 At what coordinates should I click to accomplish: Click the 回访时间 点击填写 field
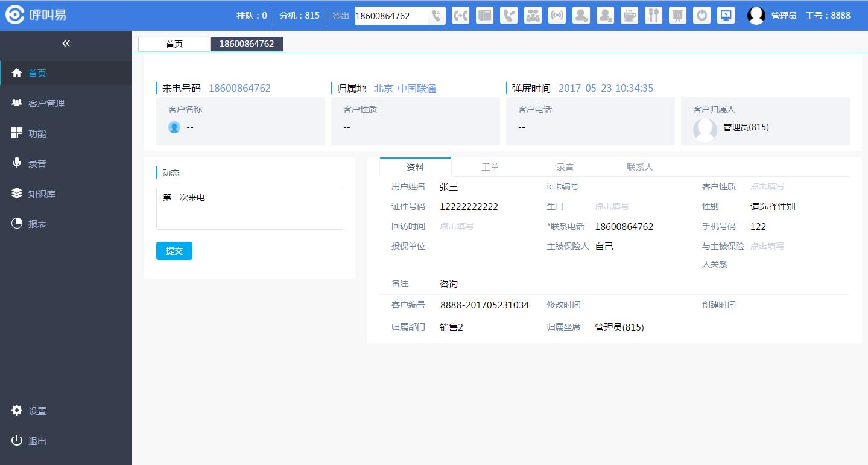click(x=457, y=226)
